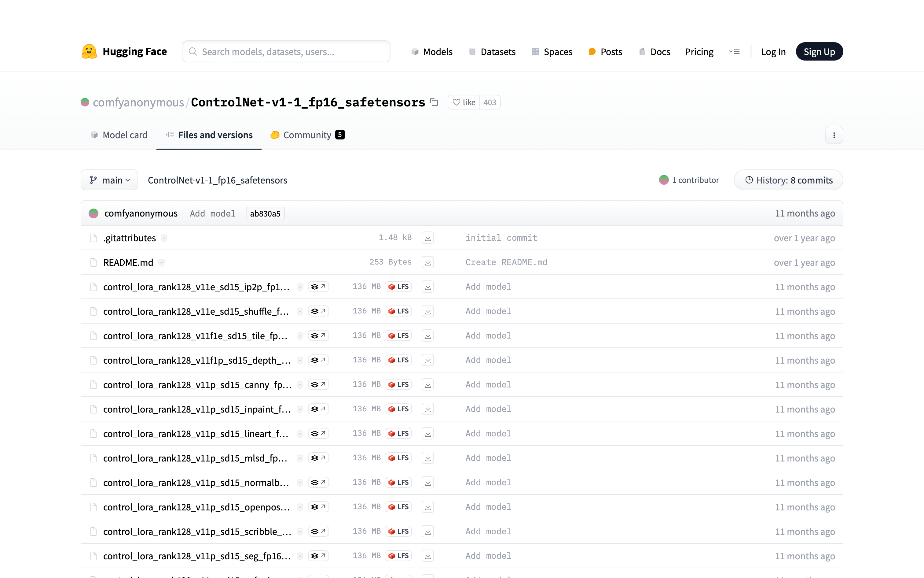Open the lineart file safetensors viewer icon

[x=318, y=434]
